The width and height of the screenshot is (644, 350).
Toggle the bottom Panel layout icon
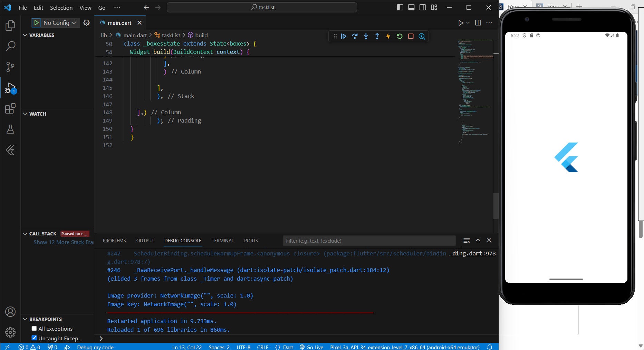point(411,7)
